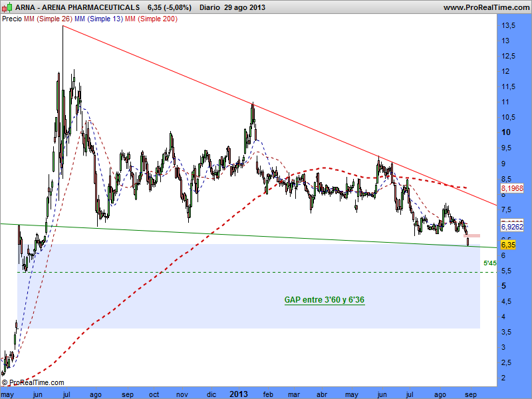This screenshot has height=399, width=532.
Task: Click the 7,5 price axis label
Action: tap(506, 209)
